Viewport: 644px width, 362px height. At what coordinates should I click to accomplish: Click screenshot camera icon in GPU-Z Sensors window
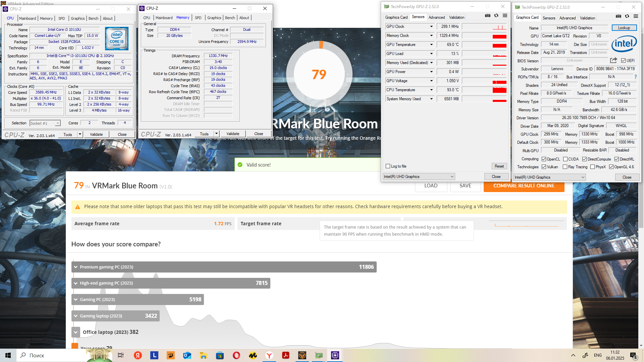click(488, 15)
